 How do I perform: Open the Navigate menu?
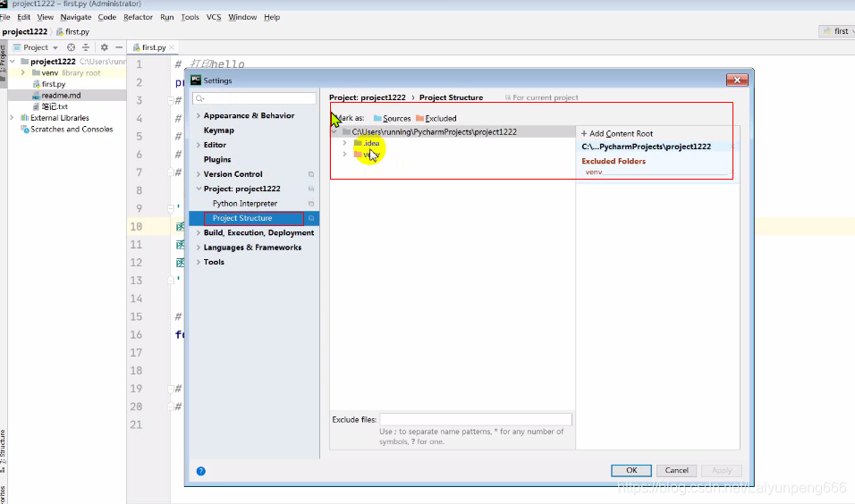(76, 17)
